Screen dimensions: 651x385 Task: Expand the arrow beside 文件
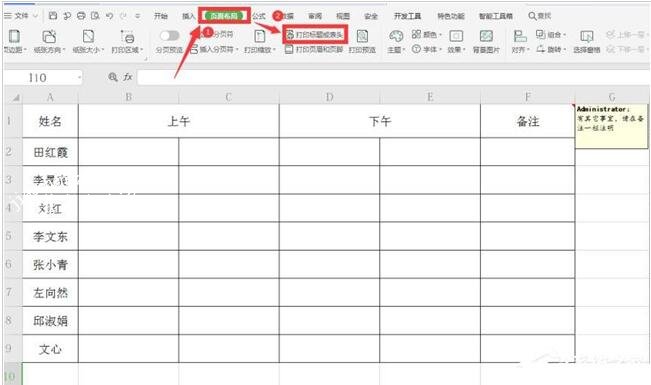click(x=35, y=16)
